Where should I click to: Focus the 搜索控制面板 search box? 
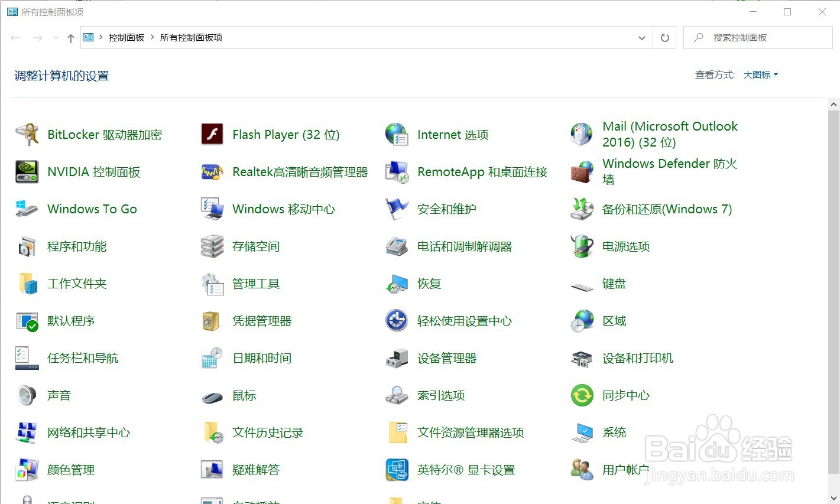(758, 37)
